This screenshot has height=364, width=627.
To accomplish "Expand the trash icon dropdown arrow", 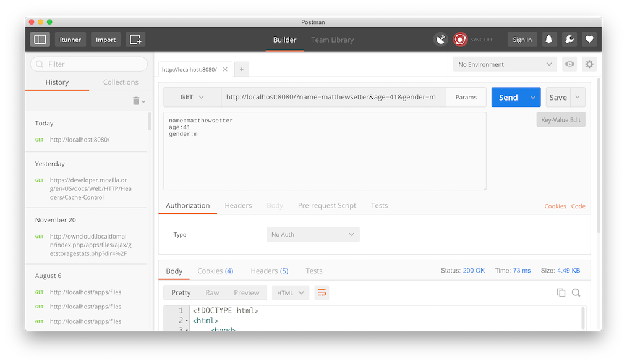I will click(x=143, y=101).
